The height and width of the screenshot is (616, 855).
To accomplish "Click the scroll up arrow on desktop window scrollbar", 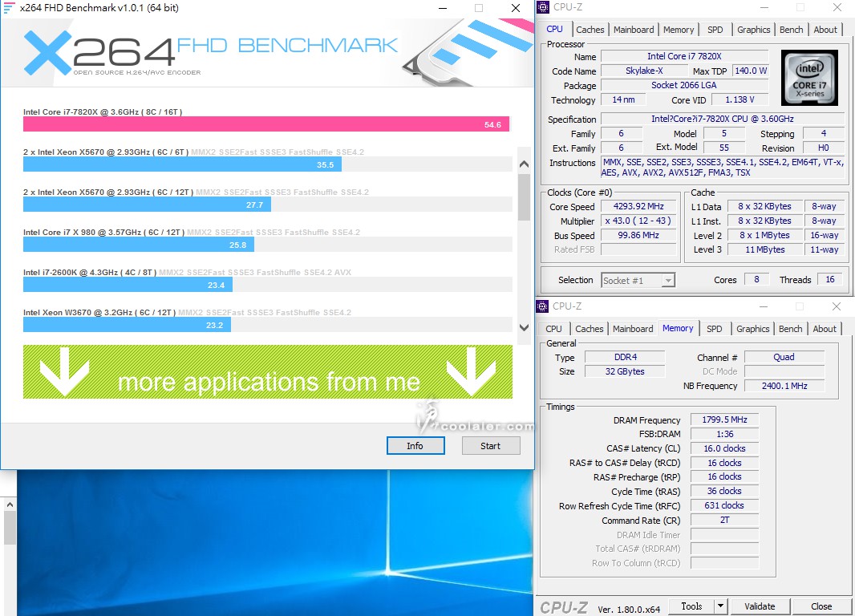I will tap(10, 505).
